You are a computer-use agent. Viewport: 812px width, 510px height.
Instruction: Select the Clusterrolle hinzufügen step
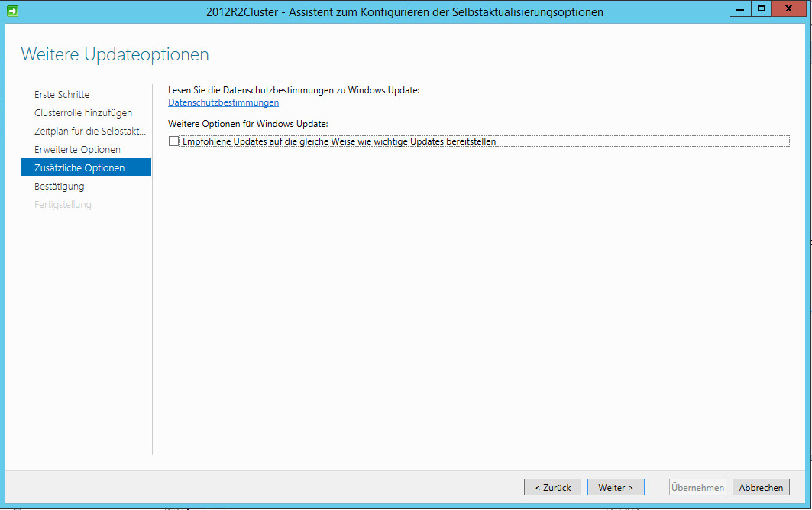point(83,113)
